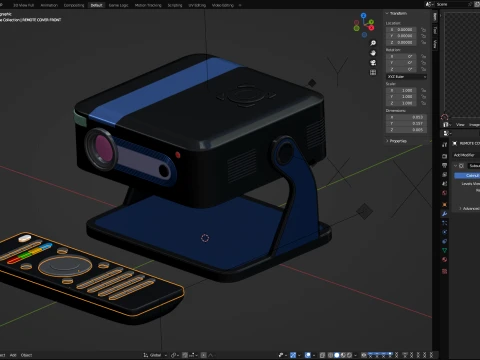Add a new workspace with plus icon
480x360 pixels.
pyautogui.click(x=240, y=5)
